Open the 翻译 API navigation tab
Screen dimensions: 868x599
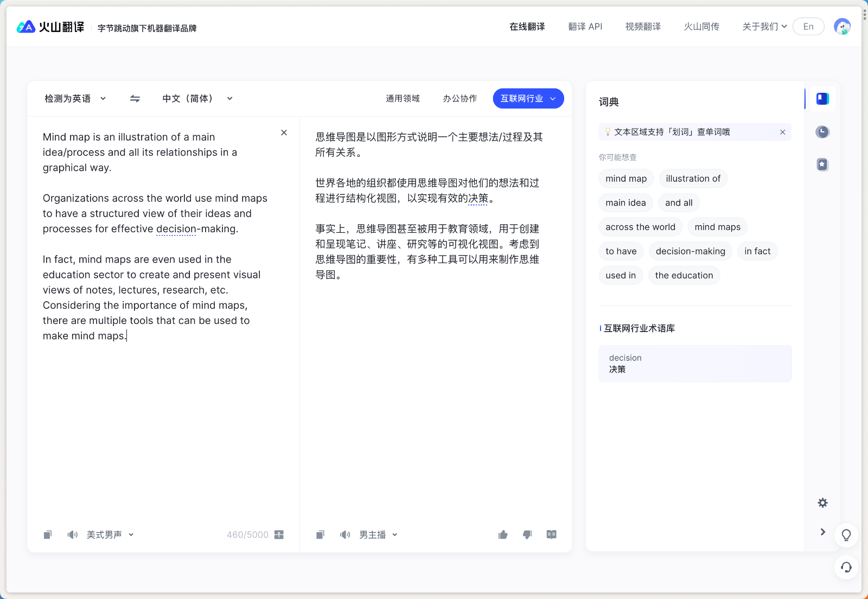click(x=585, y=27)
